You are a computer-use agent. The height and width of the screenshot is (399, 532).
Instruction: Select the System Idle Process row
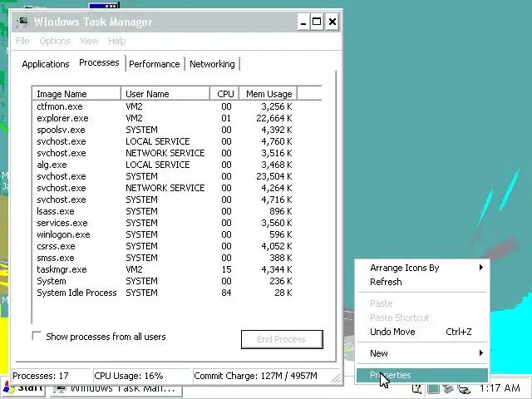(165, 293)
